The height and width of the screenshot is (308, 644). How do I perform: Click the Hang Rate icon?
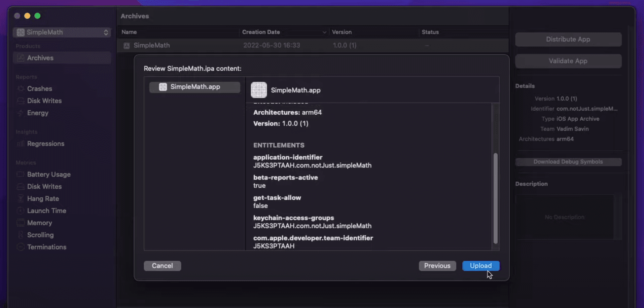pos(21,199)
